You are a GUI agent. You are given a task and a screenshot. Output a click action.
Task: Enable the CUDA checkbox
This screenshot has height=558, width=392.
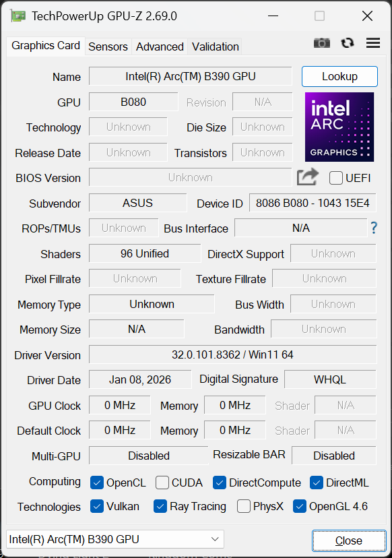(162, 483)
